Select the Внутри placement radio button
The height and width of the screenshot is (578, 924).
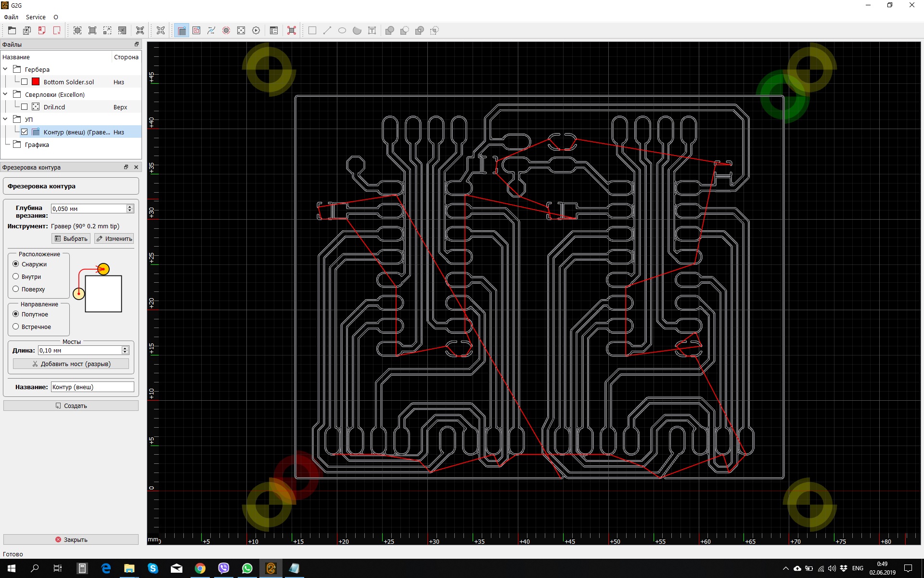tap(16, 276)
